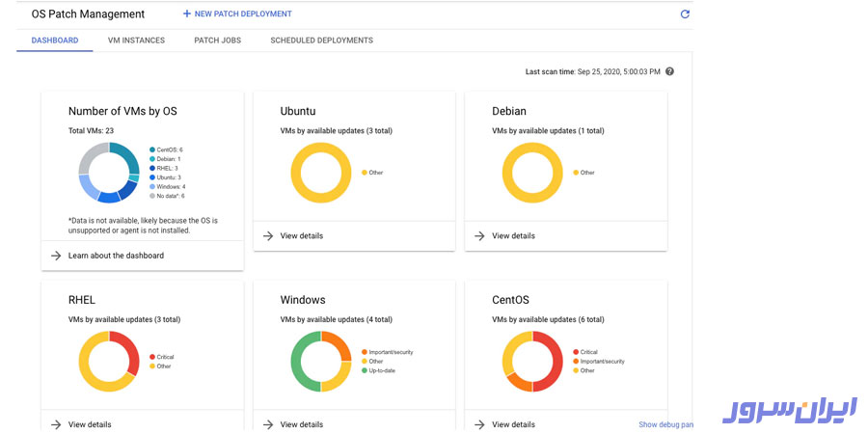
Task: Click the green Up-to-date legend swatch in Windows
Action: click(x=364, y=370)
